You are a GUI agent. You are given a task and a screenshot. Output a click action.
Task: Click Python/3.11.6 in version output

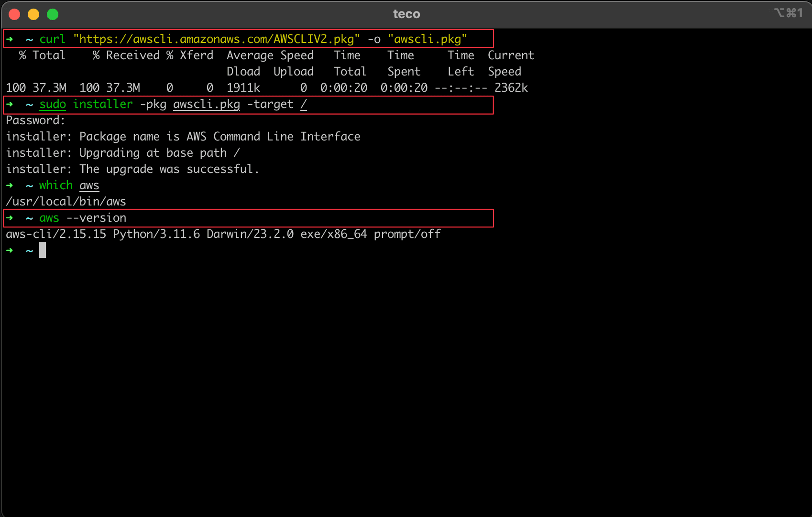click(156, 234)
